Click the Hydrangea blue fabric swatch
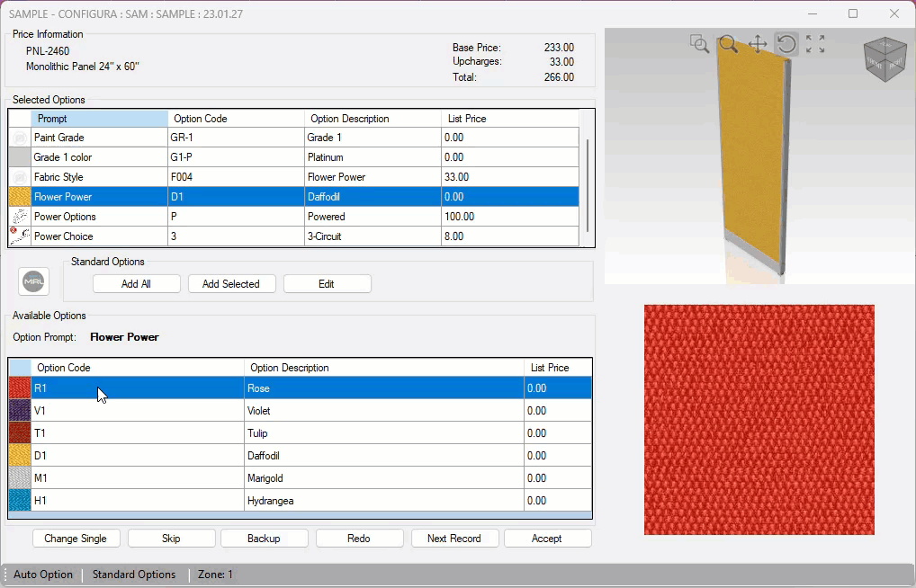This screenshot has height=588, width=916. (x=20, y=501)
